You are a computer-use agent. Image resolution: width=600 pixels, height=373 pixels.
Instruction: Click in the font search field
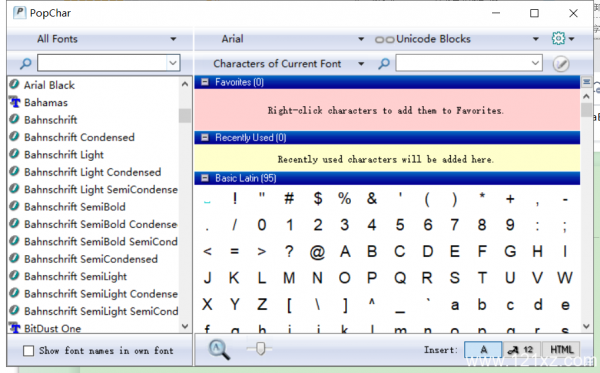click(x=102, y=63)
